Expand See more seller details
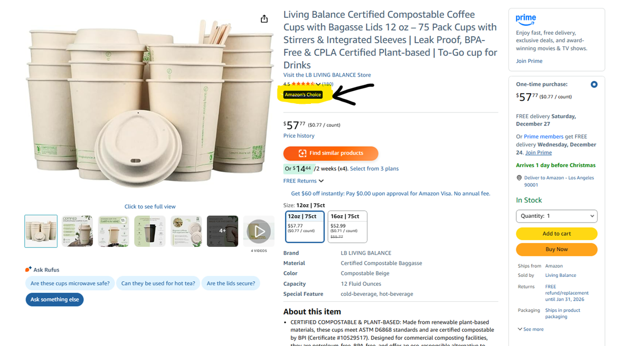 tap(531, 329)
